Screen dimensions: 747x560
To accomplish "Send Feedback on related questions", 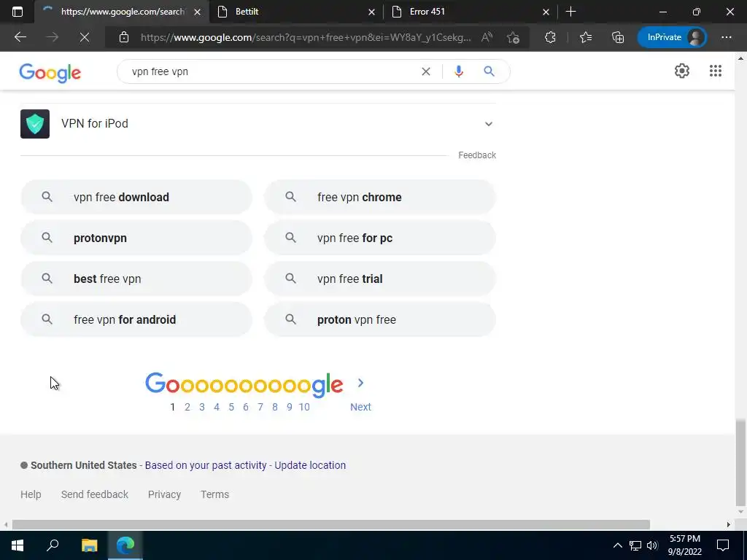I will (x=477, y=155).
